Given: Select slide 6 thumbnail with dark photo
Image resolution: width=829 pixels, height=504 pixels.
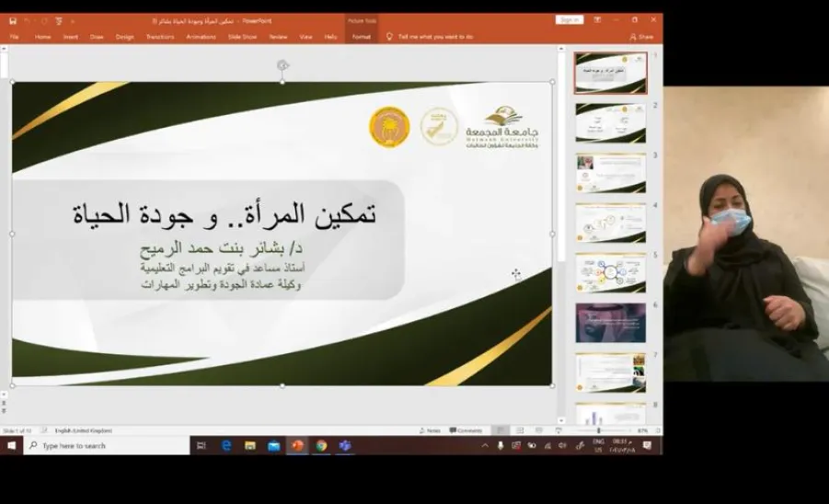Looking at the screenshot, I should (611, 323).
